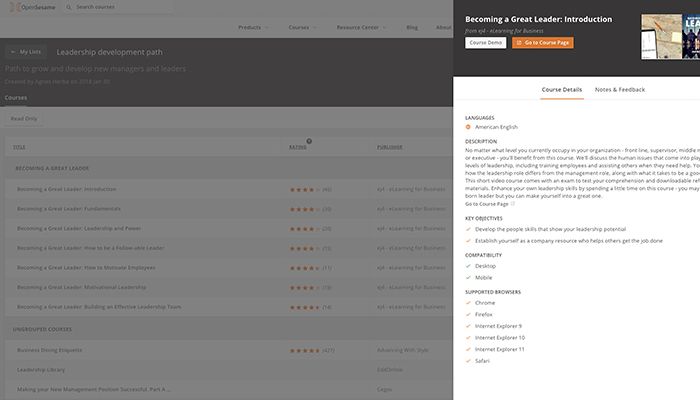Click the American English language bullet icon
Screen dimensions: 700x400
tap(468, 127)
